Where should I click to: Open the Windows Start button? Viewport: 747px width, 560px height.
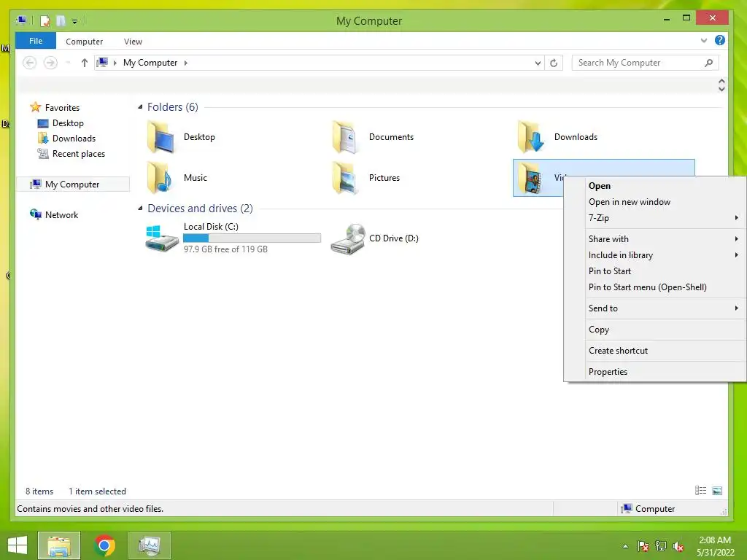click(18, 545)
